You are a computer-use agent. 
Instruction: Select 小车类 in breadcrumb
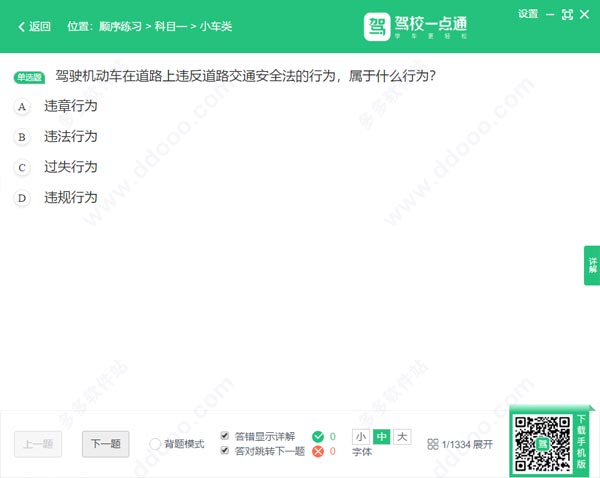pyautogui.click(x=216, y=26)
